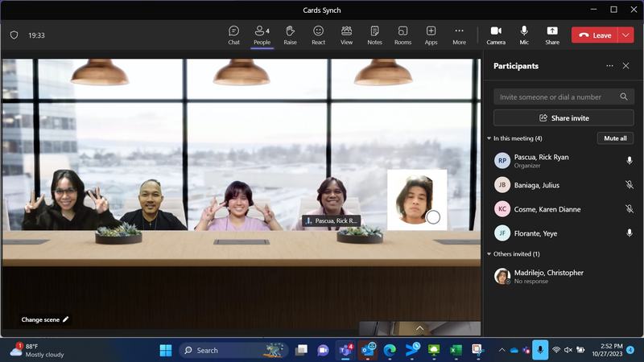644x362 pixels.
Task: Open the More actions menu
Action: (x=459, y=35)
